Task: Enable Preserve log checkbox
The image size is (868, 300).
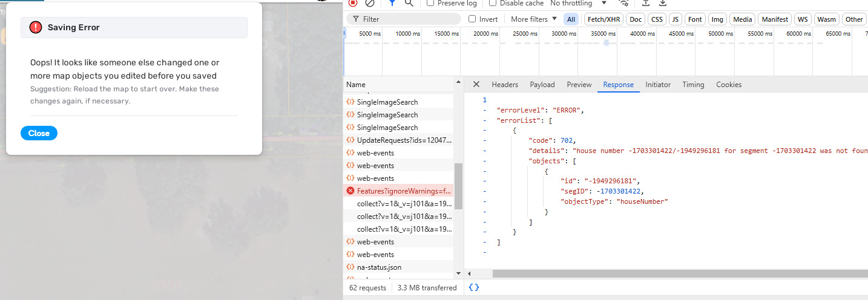Action: point(430,3)
